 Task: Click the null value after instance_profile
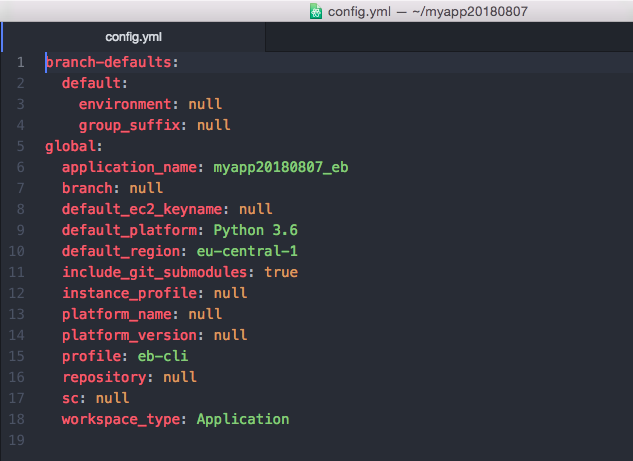coord(230,293)
